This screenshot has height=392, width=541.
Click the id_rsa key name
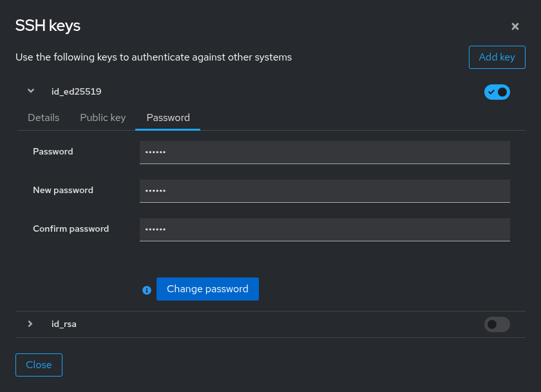click(64, 324)
